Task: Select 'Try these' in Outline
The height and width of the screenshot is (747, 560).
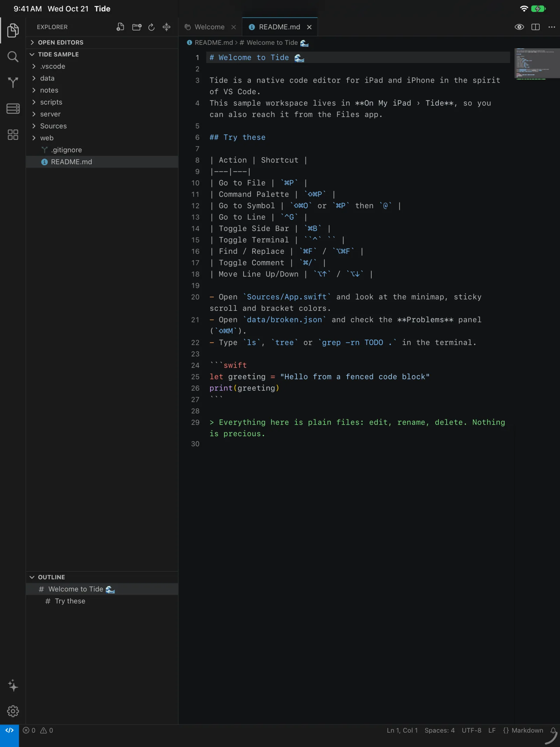Action: [102, 601]
